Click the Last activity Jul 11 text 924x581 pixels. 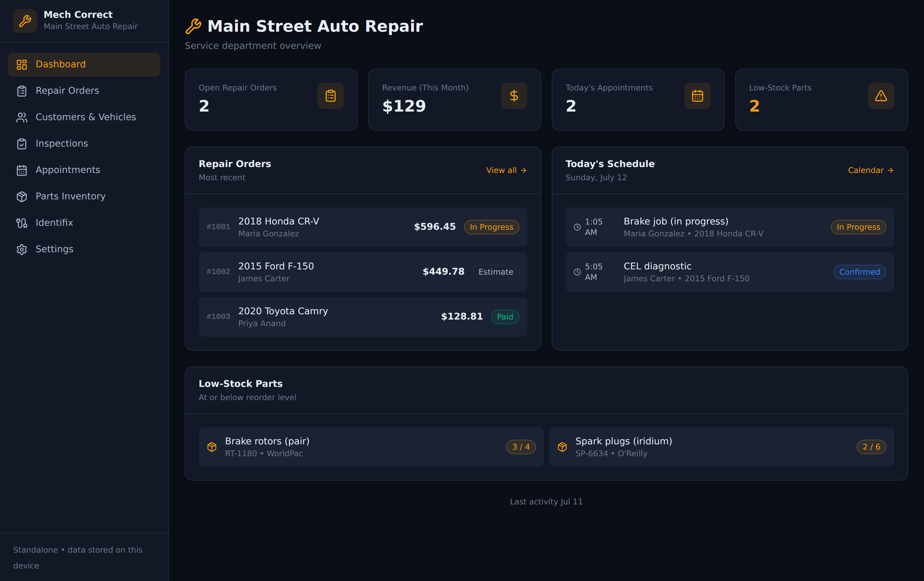[546, 502]
